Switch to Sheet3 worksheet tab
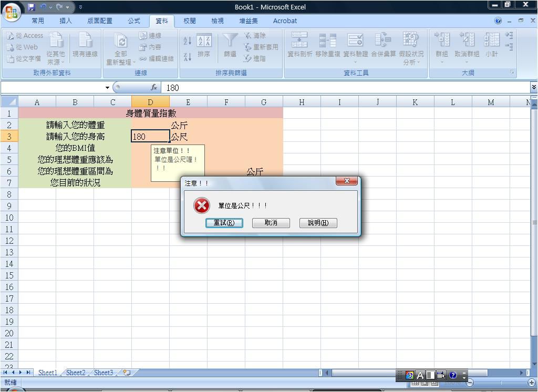 click(104, 373)
